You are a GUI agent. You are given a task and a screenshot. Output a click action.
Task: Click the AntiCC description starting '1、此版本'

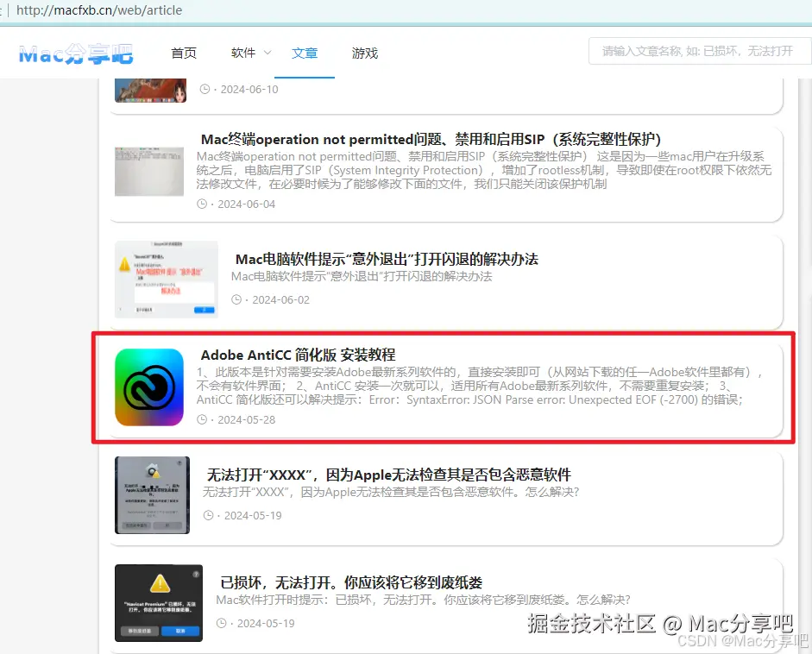click(480, 386)
